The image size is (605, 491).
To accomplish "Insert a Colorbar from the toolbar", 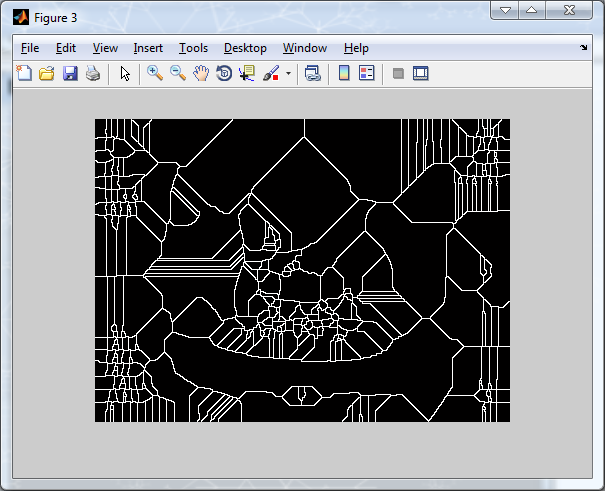I will tap(344, 73).
